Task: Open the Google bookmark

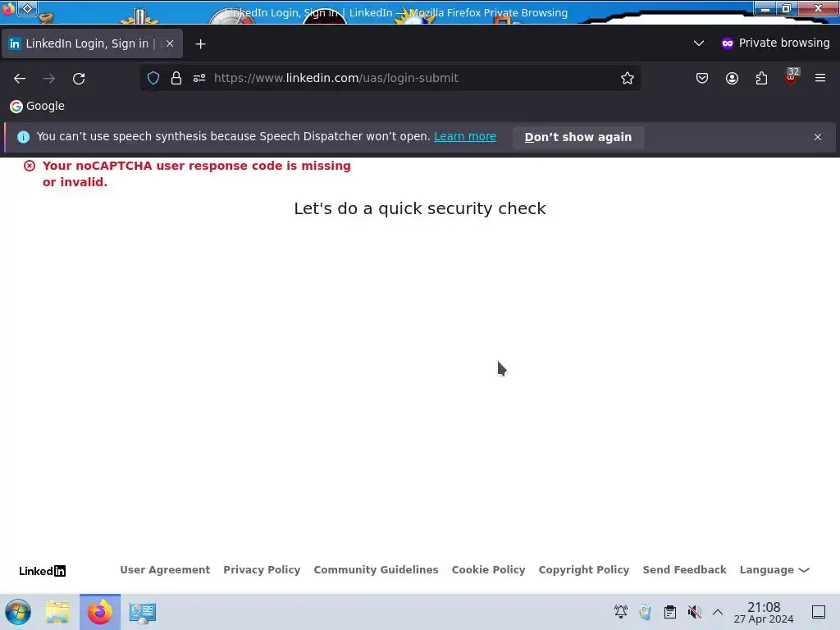Action: (x=37, y=106)
